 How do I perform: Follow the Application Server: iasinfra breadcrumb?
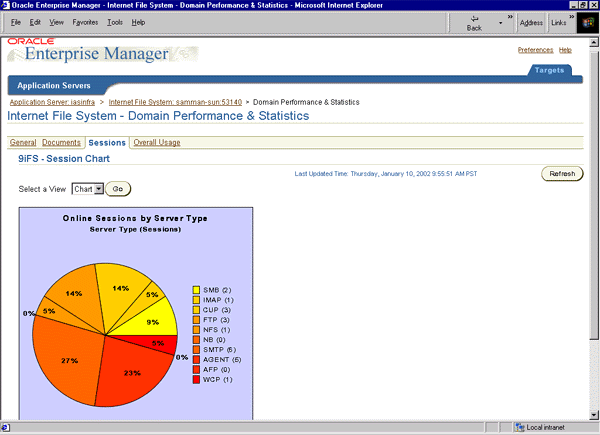52,102
